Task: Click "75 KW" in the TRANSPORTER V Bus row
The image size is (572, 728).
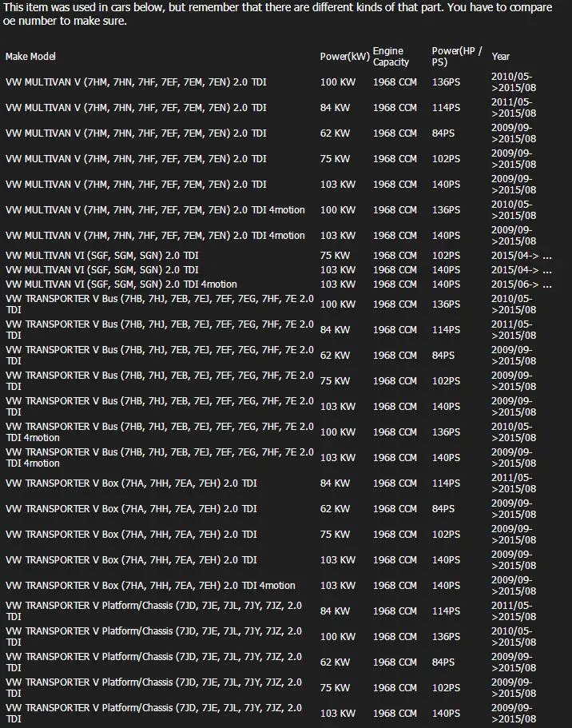Action: pos(335,381)
